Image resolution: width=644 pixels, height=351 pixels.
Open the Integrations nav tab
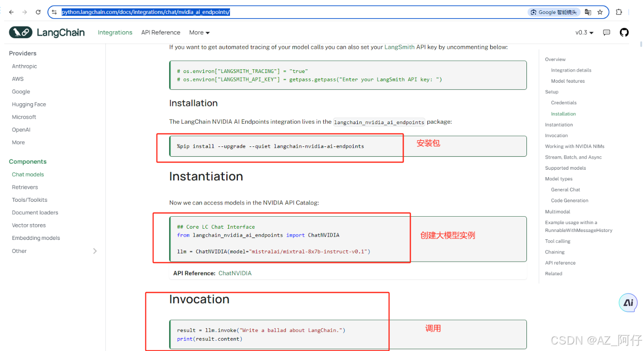115,33
